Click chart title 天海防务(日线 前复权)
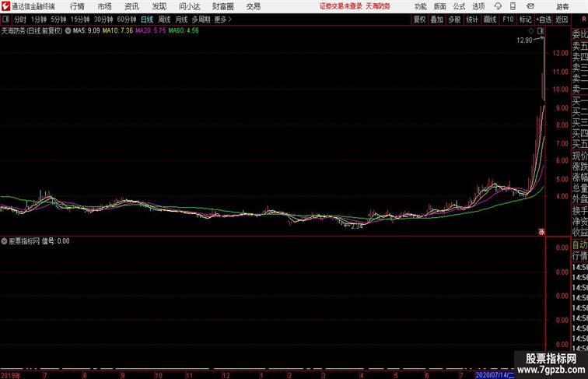Image resolution: width=588 pixels, height=379 pixels. (x=32, y=31)
